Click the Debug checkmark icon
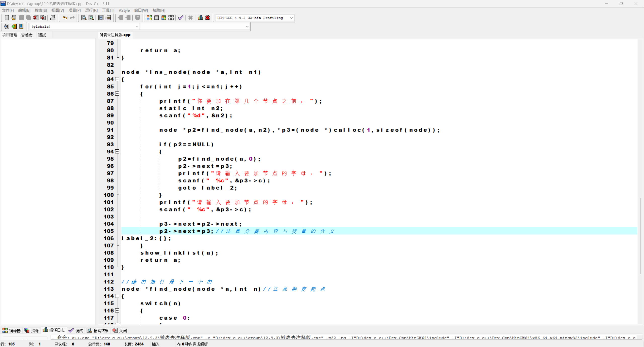This screenshot has height=347, width=644. pyautogui.click(x=181, y=18)
